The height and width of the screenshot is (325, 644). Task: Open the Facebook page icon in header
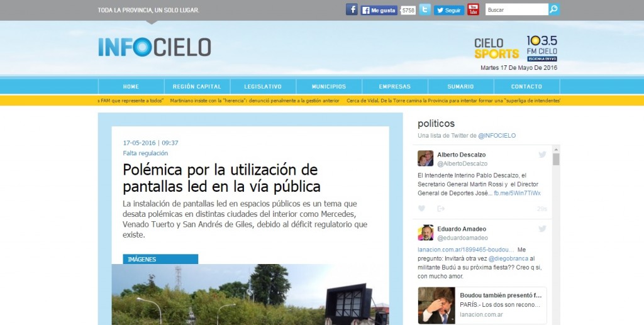[352, 9]
